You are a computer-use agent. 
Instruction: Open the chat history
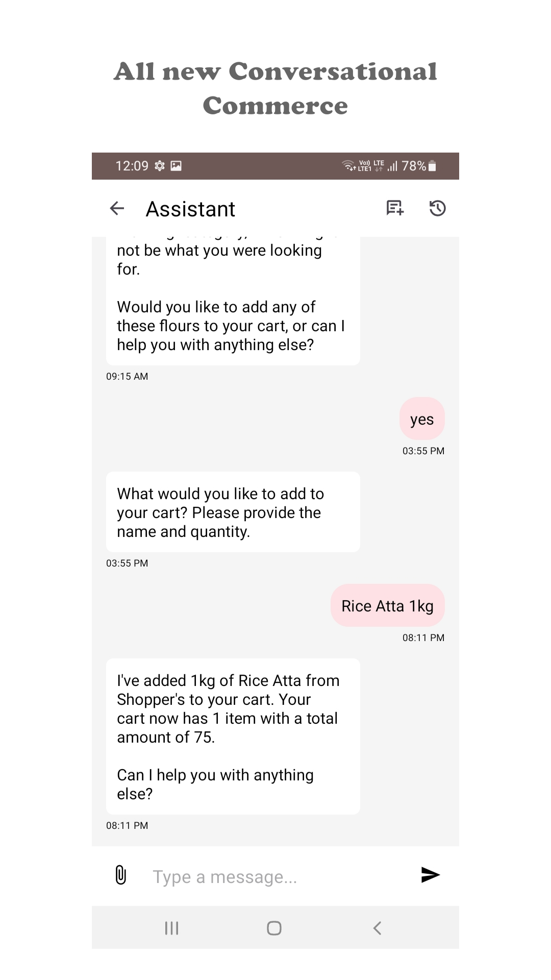(x=438, y=208)
